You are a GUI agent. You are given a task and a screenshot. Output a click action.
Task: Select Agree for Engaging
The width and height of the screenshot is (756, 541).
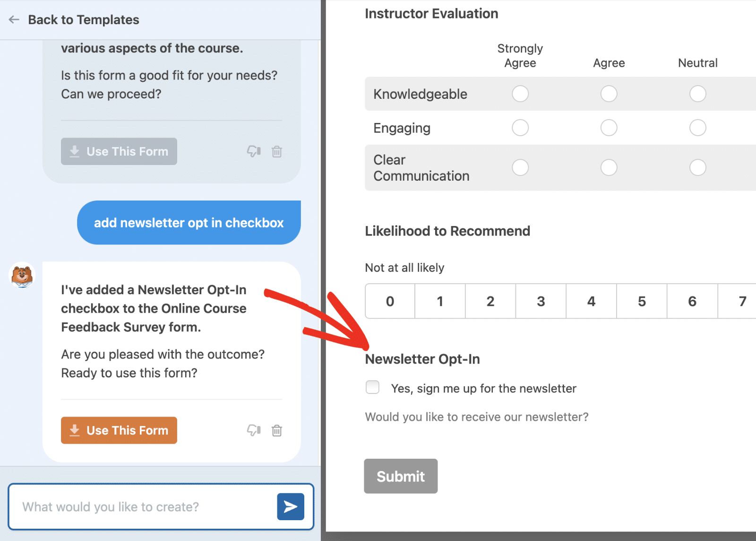pyautogui.click(x=609, y=128)
